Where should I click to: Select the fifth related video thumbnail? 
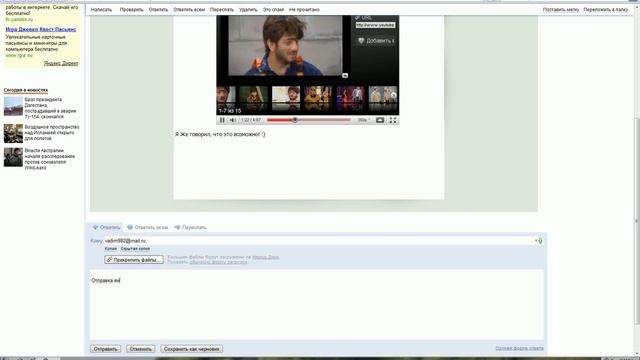pos(350,98)
